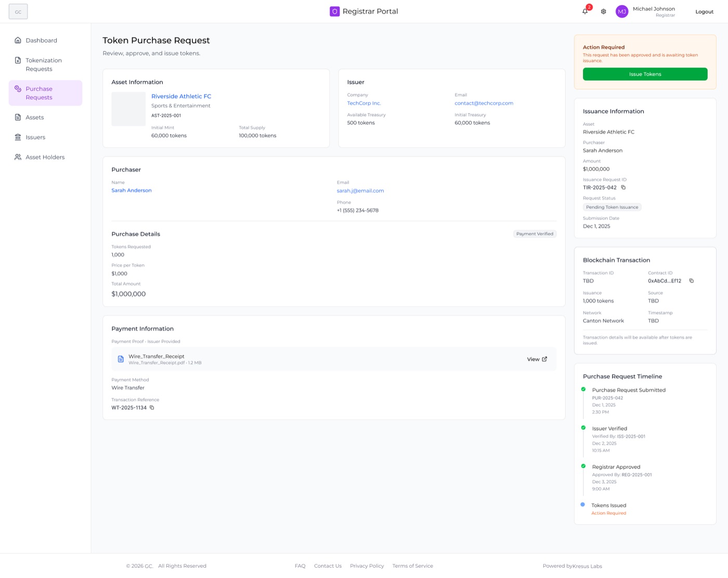This screenshot has height=578, width=728.
Task: Click the wire transfer receipt file icon
Action: point(121,359)
